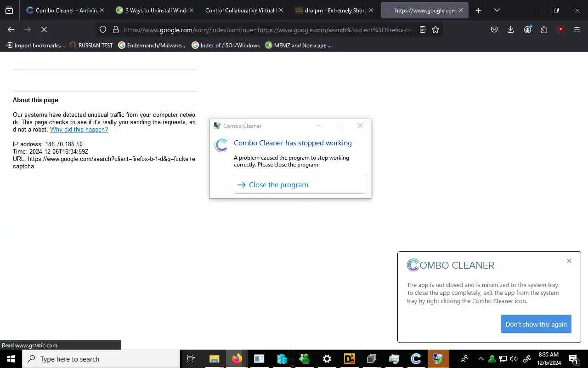This screenshot has width=588, height=368.
Task: Click the site padlock icon
Action: (116, 29)
